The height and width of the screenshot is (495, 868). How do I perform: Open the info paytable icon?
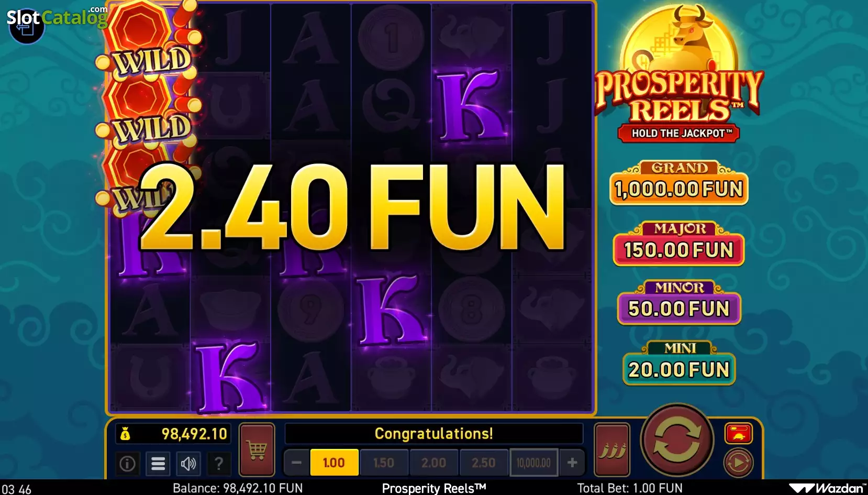click(127, 463)
